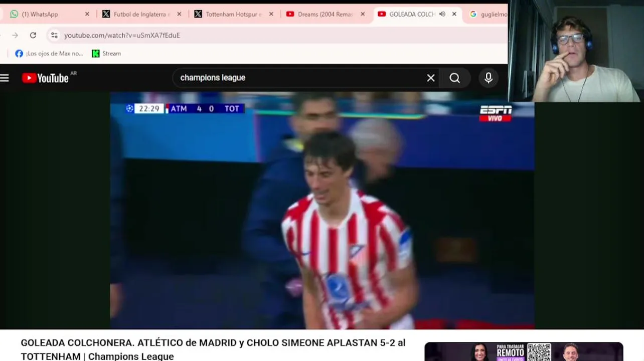Click the video player to pause
The width and height of the screenshot is (644, 361).
(322, 211)
